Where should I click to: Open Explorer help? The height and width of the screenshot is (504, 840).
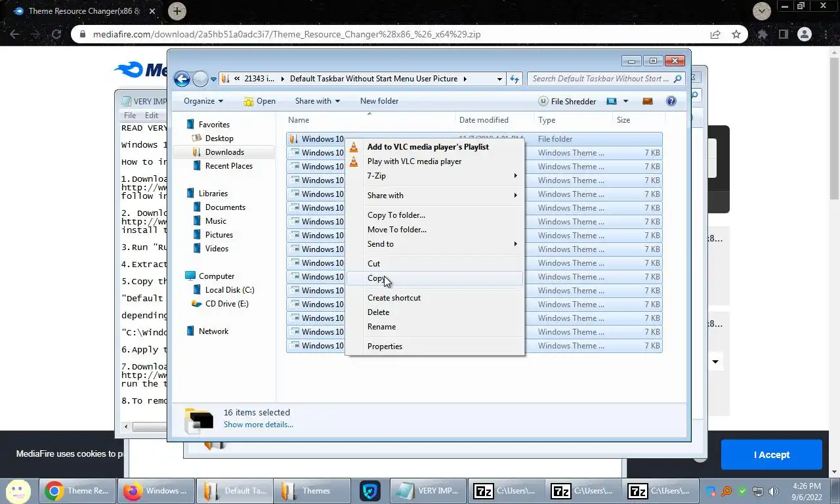pyautogui.click(x=671, y=101)
